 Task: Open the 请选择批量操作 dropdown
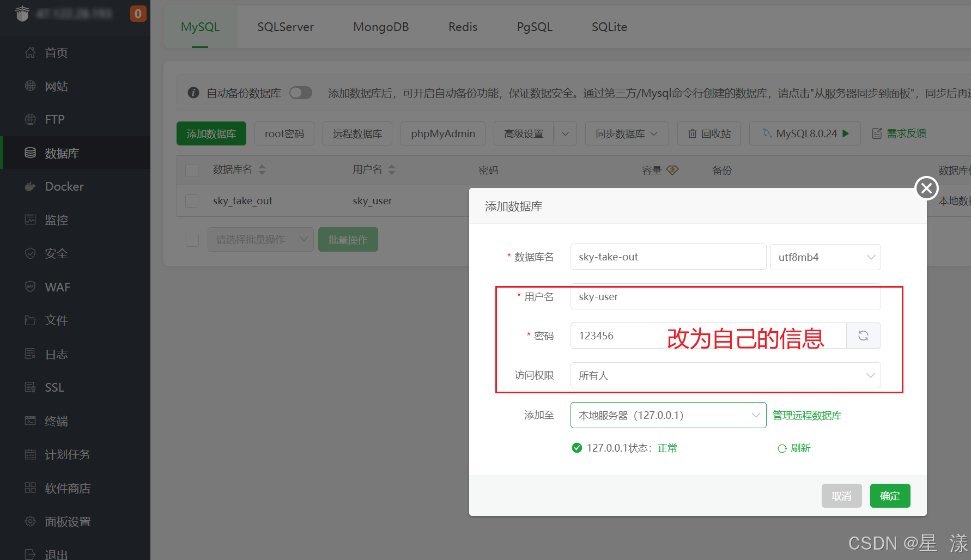pos(260,240)
